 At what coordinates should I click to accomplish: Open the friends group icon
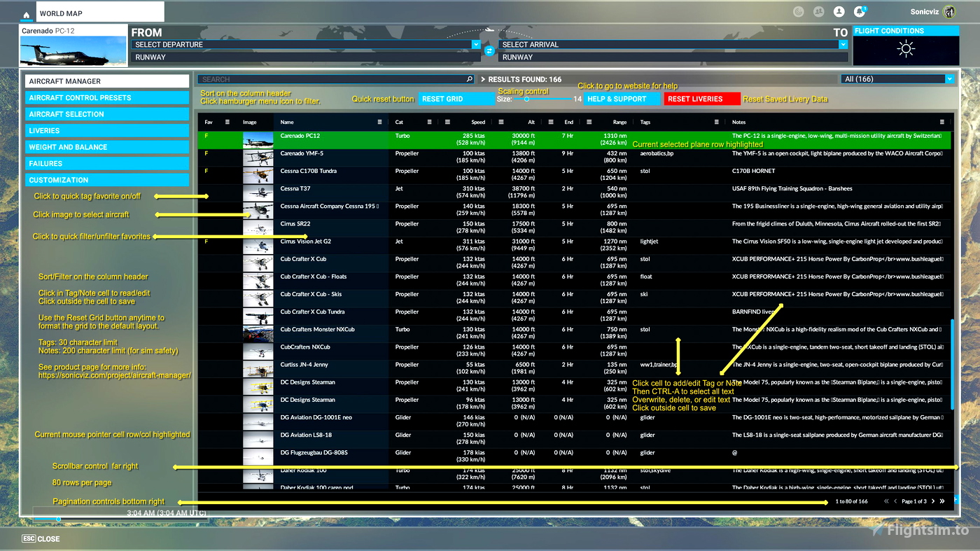point(818,12)
